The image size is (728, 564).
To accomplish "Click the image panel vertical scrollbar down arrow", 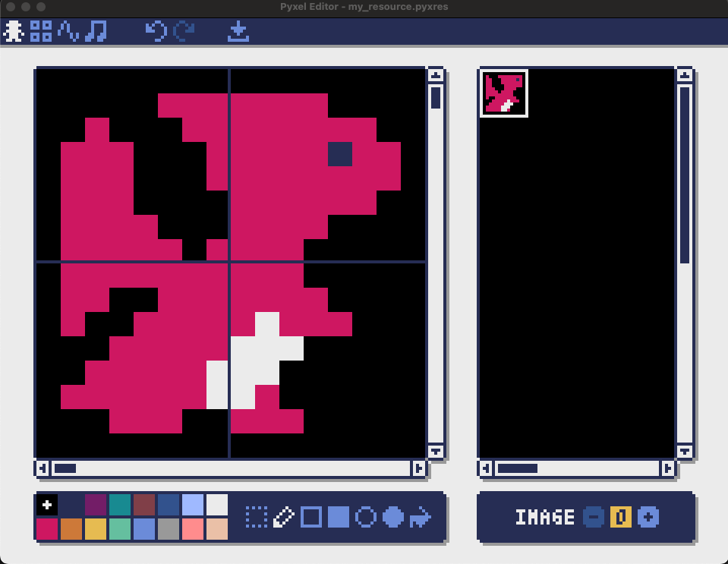I will click(x=685, y=451).
